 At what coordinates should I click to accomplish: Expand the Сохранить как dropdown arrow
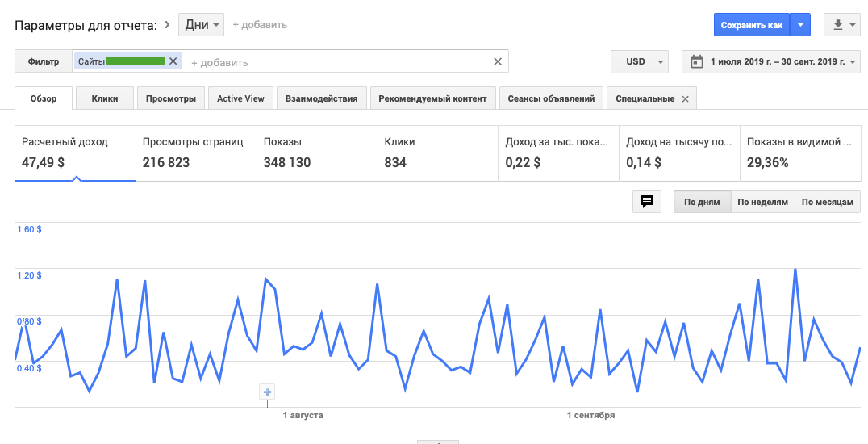pyautogui.click(x=800, y=25)
